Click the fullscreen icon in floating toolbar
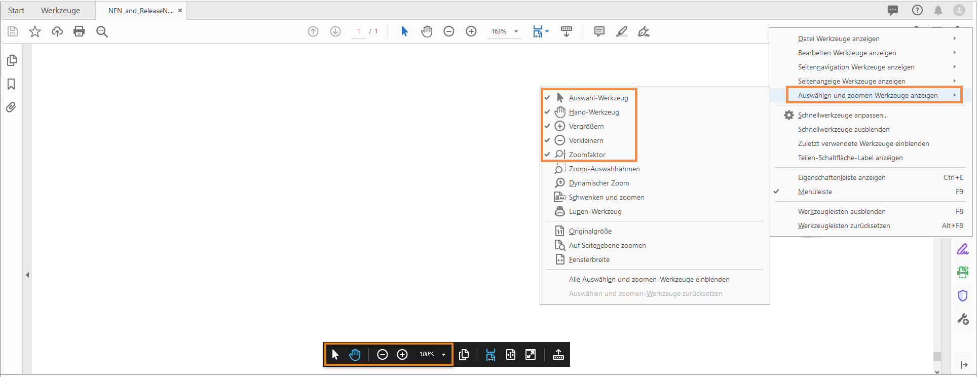Viewport: 980px width, 377px height. point(531,355)
